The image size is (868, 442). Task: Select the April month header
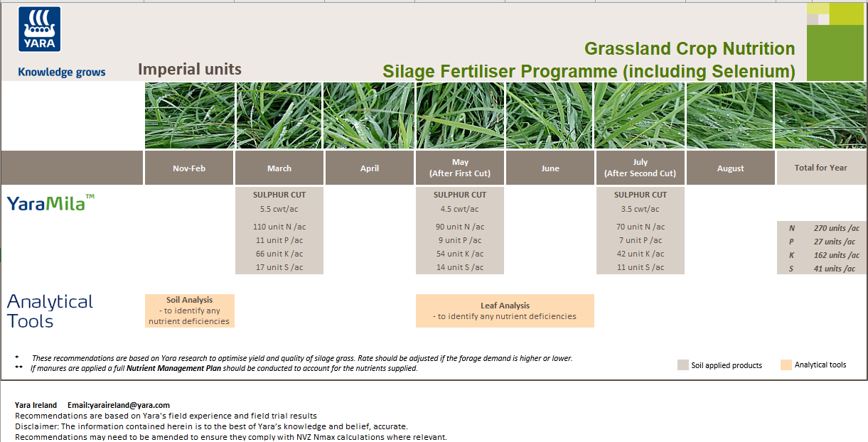click(369, 168)
